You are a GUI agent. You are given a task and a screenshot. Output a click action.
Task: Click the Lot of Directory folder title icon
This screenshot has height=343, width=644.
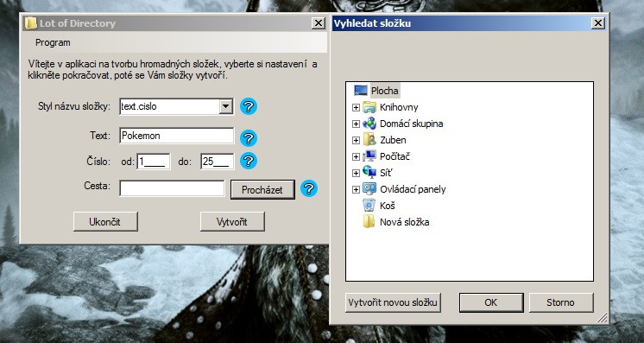(x=31, y=23)
